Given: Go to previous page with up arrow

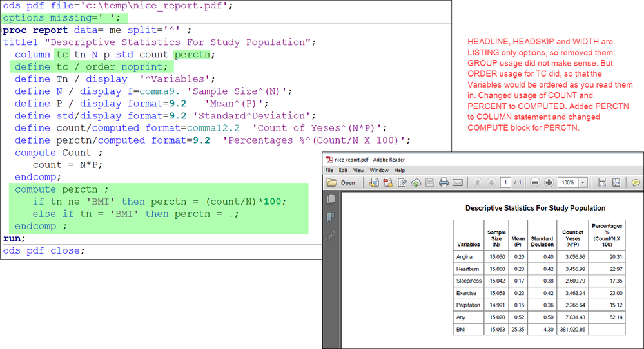Looking at the screenshot, I should 477,182.
